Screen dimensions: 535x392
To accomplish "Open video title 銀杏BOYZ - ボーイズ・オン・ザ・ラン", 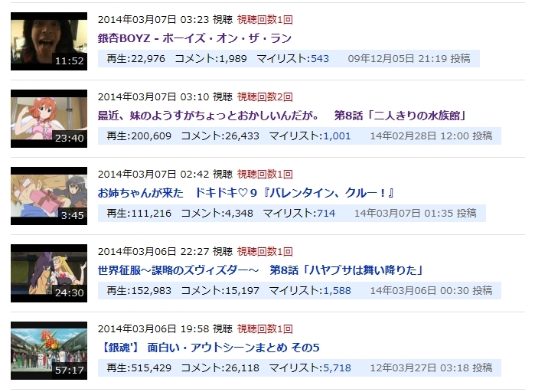I will (194, 38).
